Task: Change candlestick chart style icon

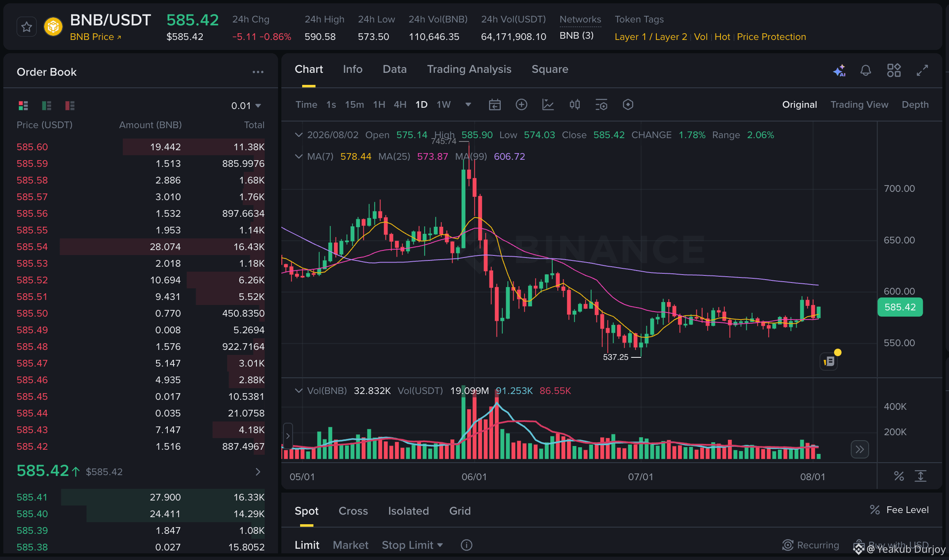Action: (575, 104)
